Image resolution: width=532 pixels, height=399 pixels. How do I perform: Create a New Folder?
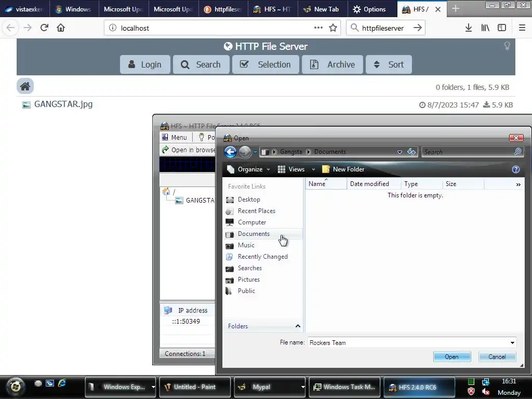click(343, 169)
